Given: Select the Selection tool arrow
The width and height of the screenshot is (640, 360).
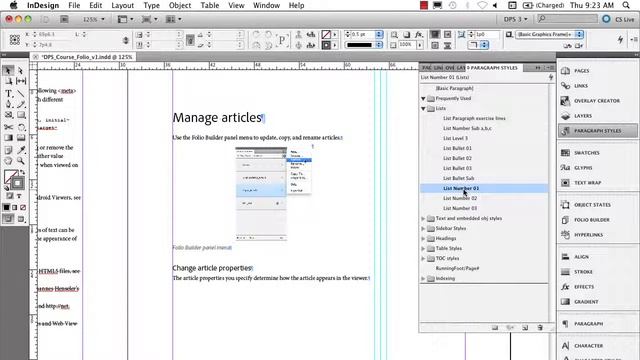Looking at the screenshot, I should tap(8, 71).
